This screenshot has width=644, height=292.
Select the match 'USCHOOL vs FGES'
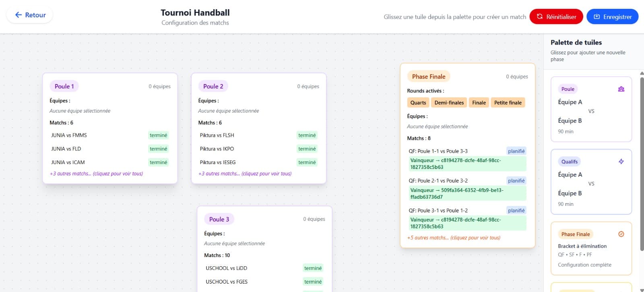[x=227, y=282]
